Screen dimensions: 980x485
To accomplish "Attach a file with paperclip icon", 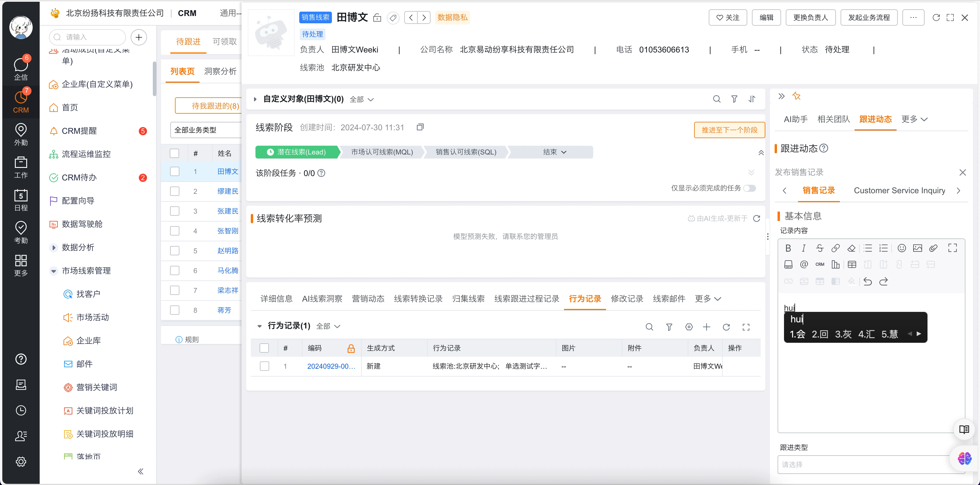I will point(933,248).
